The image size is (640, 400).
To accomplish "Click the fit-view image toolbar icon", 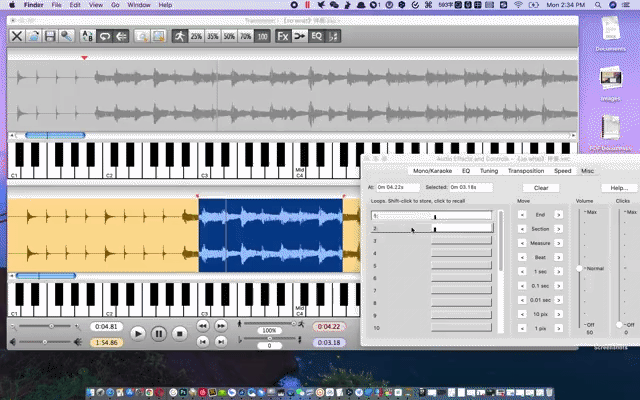I will coord(158,36).
